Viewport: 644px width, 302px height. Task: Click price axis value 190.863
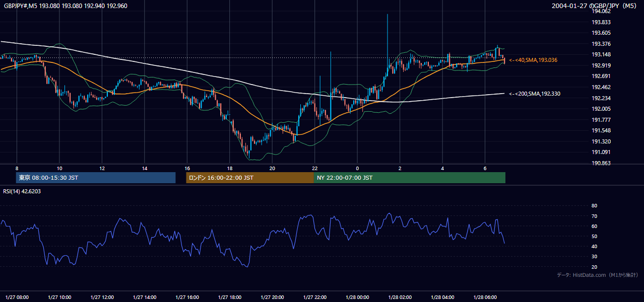coord(601,163)
